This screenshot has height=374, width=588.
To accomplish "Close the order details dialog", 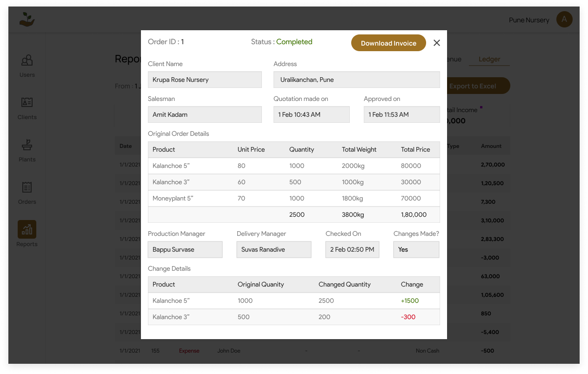I will 436,43.
